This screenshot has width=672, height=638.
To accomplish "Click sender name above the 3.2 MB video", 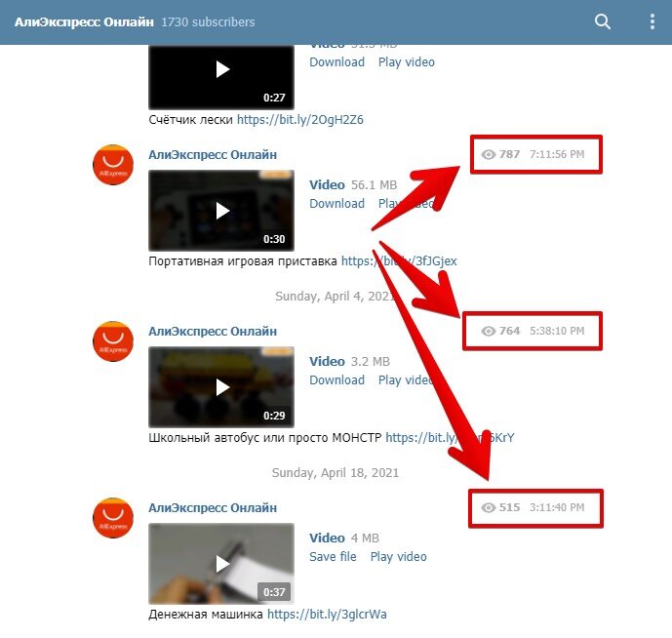I will tap(213, 331).
